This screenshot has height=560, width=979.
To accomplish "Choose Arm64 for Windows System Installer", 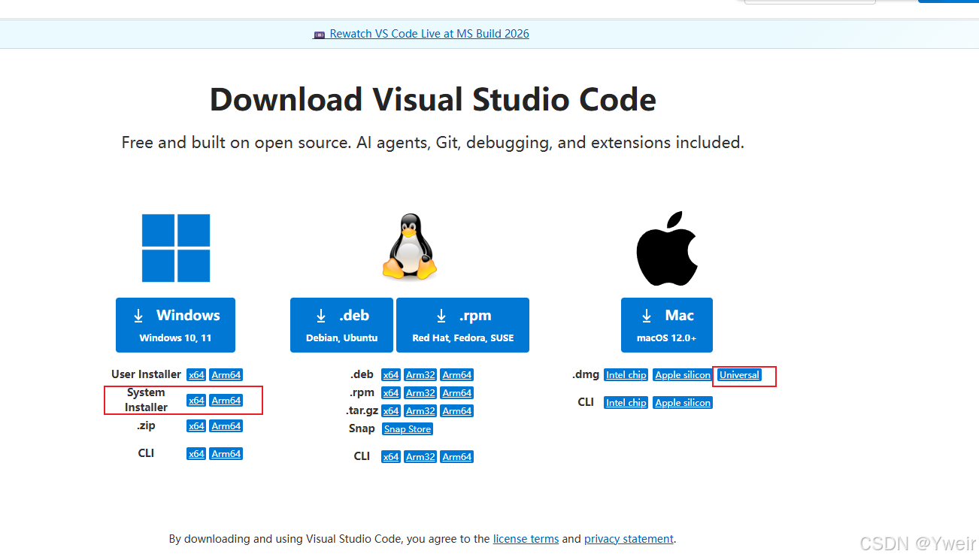I will [226, 401].
